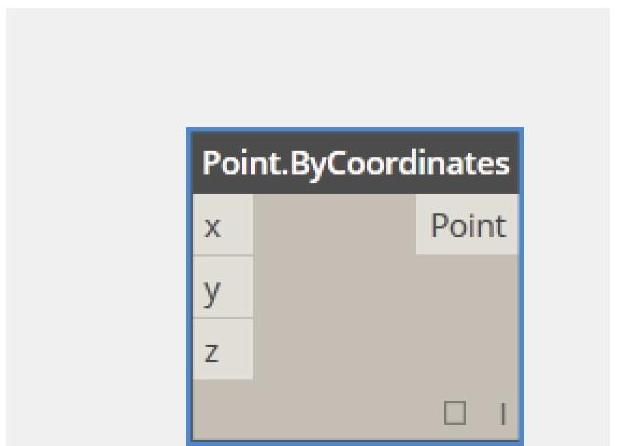
Task: Click the lacing indicator bar icon
Action: click(x=503, y=414)
